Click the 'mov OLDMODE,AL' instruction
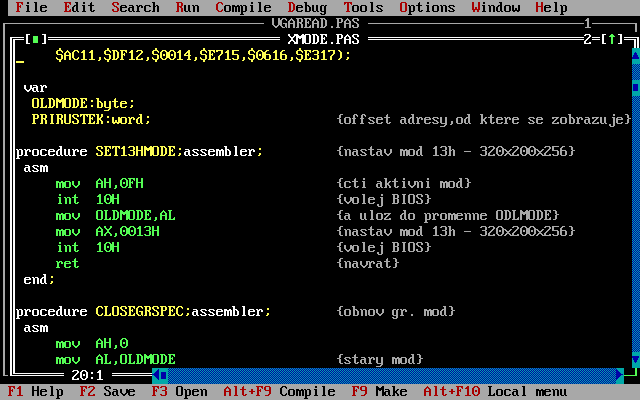Image resolution: width=640 pixels, height=400 pixels. pyautogui.click(x=116, y=216)
